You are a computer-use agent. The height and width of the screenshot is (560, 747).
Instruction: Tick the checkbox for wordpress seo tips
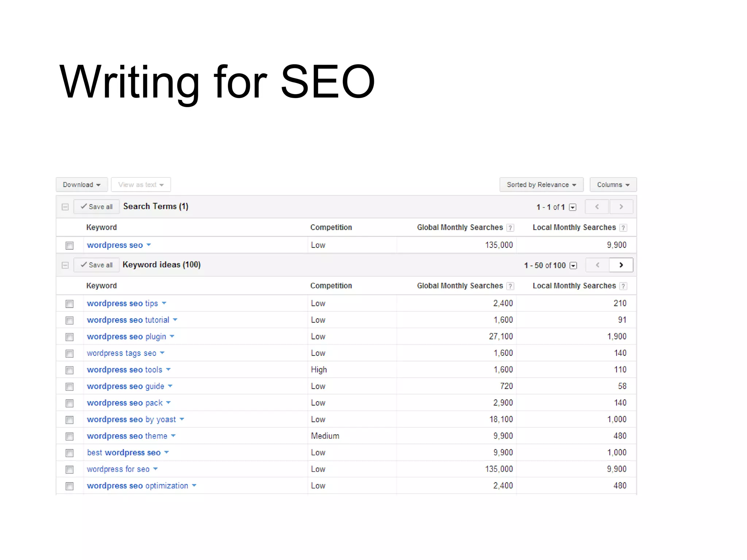point(70,304)
